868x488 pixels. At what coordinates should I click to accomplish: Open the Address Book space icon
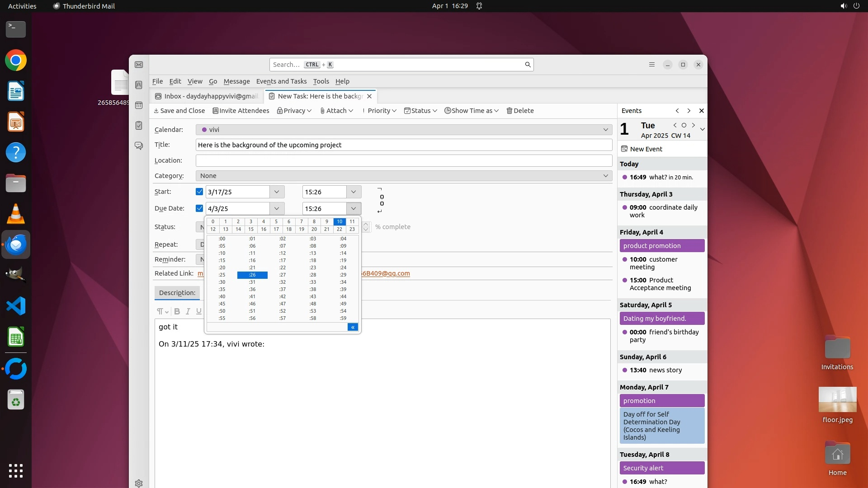pyautogui.click(x=139, y=85)
